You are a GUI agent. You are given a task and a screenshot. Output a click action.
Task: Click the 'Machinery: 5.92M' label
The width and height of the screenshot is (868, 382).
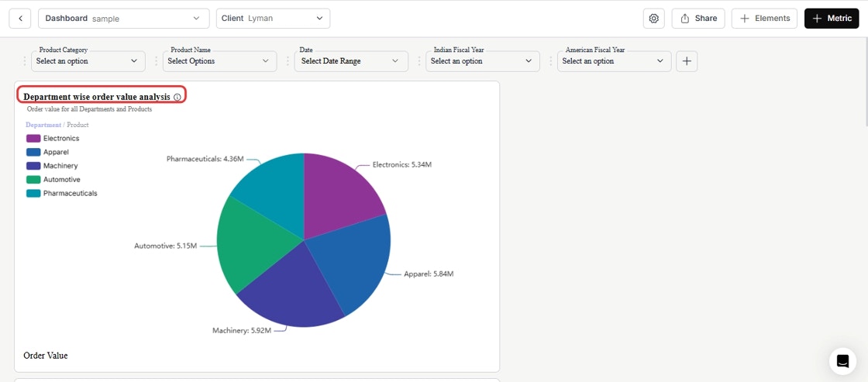click(242, 331)
